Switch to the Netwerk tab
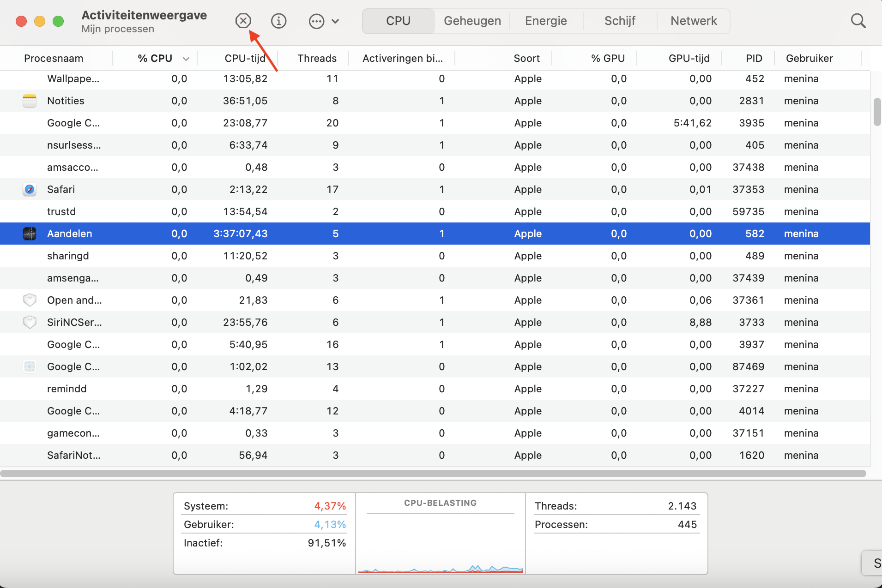 coord(693,21)
